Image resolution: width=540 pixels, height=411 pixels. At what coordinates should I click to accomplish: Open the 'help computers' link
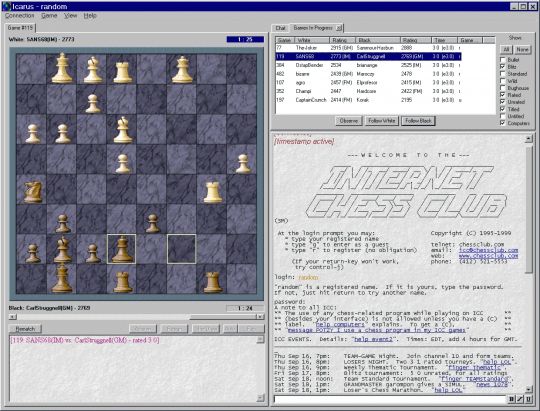(x=340, y=324)
